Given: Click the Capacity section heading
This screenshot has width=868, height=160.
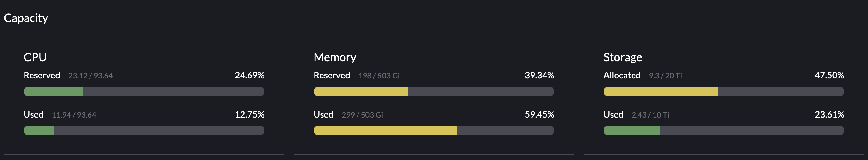Looking at the screenshot, I should (x=26, y=18).
